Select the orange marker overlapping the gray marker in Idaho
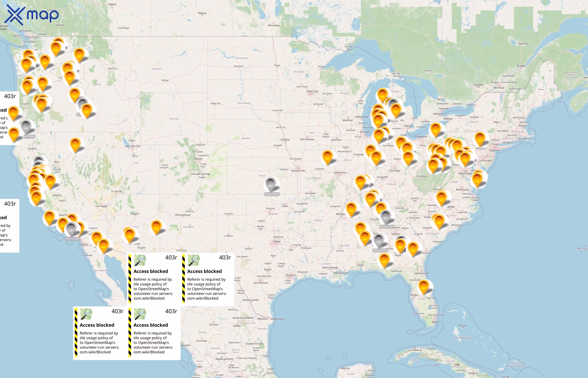The height and width of the screenshot is (378, 588). click(x=87, y=111)
